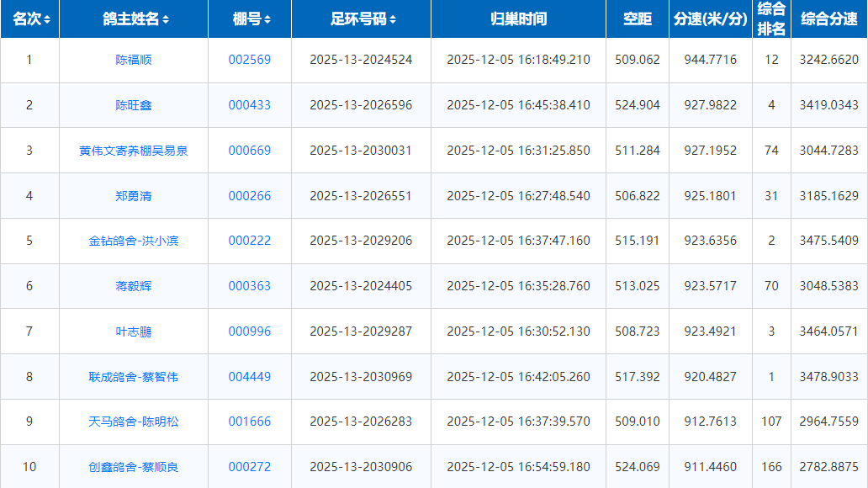Sort by 足环号码 using its arrow icon

point(393,19)
